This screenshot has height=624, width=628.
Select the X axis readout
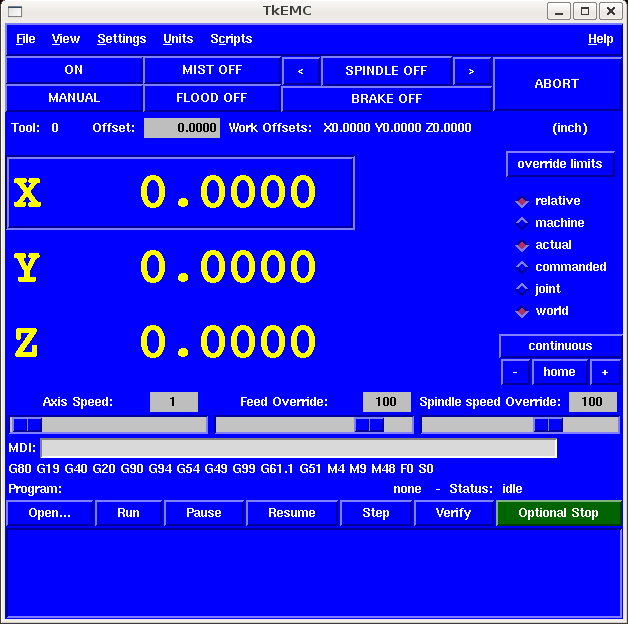[x=180, y=193]
